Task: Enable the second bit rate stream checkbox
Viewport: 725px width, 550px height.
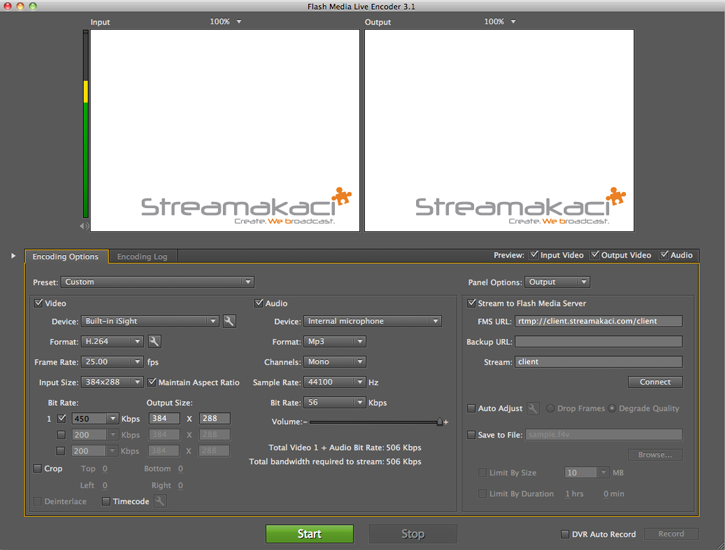Action: 61,435
